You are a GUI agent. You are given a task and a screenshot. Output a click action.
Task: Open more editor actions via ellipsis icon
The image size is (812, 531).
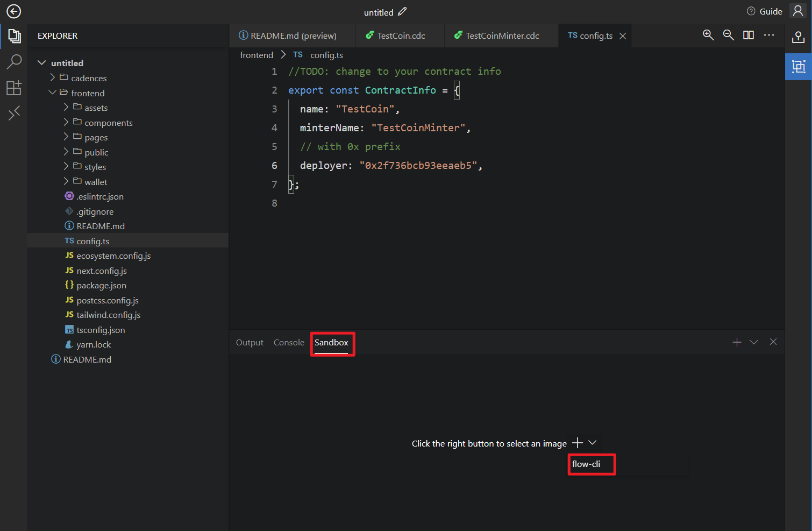tap(769, 35)
